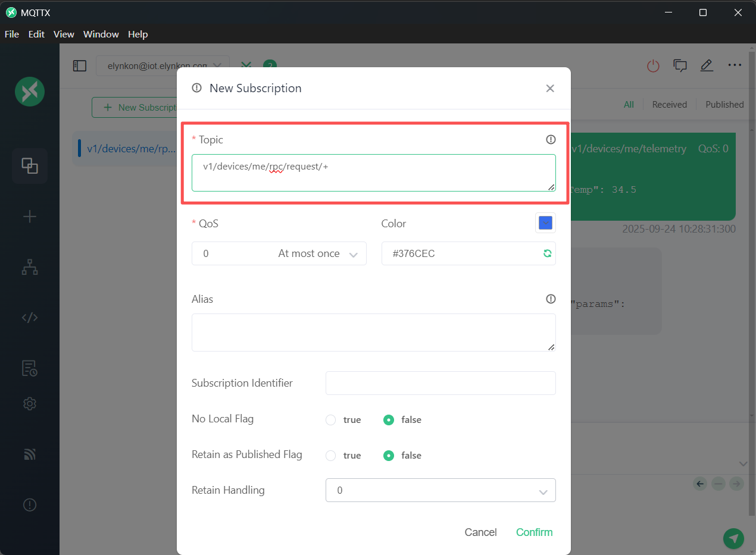Click the New Subscription button behind dialog

135,107
